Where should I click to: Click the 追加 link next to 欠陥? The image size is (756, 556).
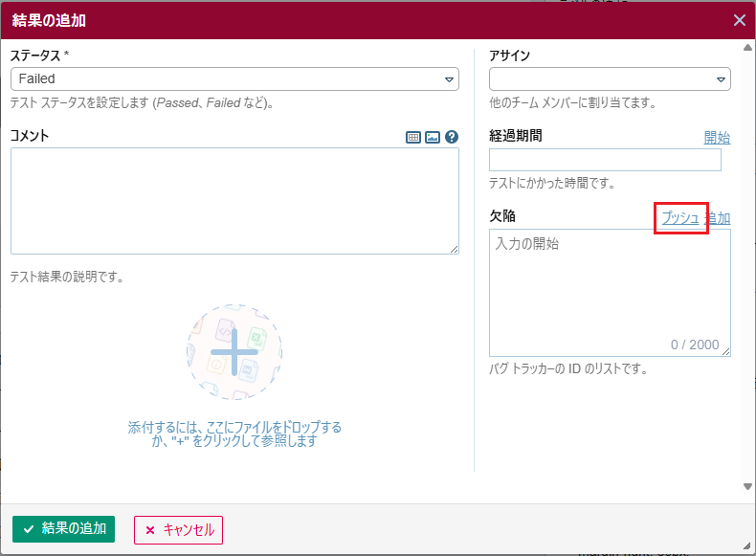tap(719, 218)
